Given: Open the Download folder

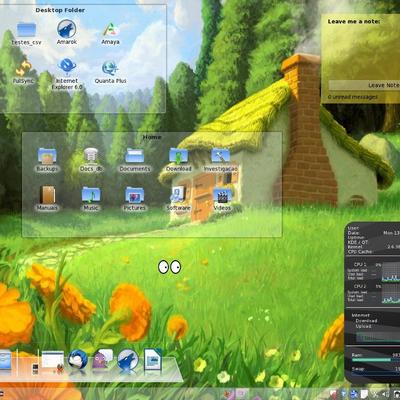Looking at the screenshot, I should 179,160.
